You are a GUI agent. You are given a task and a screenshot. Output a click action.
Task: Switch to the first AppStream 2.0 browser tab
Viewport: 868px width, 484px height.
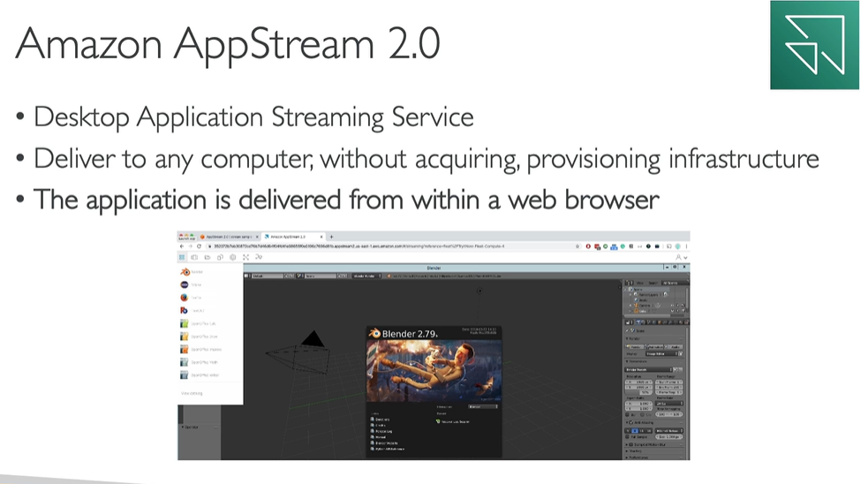pos(229,237)
